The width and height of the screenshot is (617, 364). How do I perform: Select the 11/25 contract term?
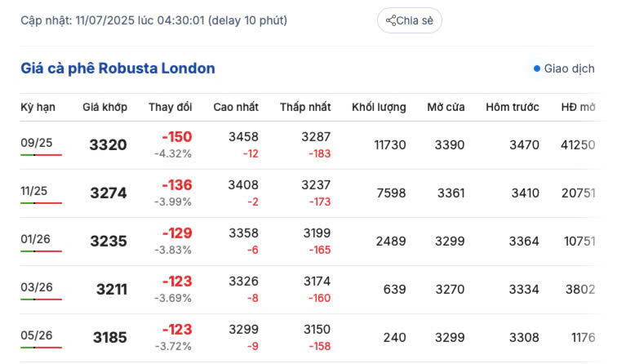(34, 191)
